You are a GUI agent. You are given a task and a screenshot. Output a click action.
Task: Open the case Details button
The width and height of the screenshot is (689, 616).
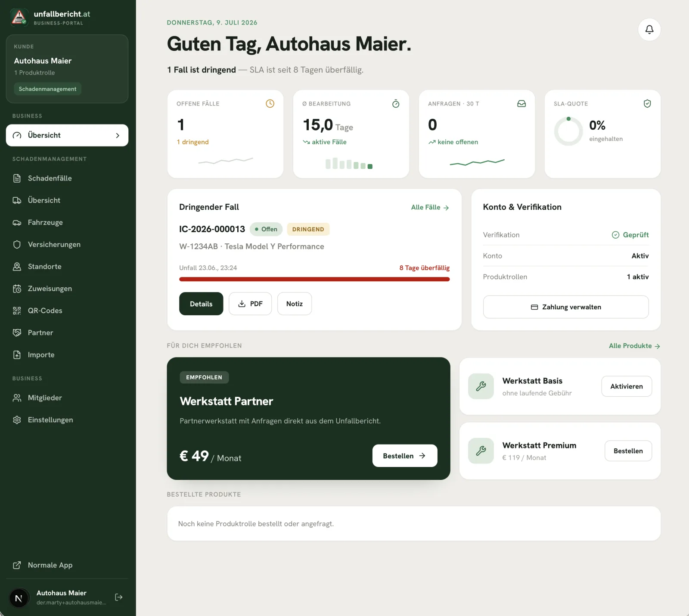point(201,304)
